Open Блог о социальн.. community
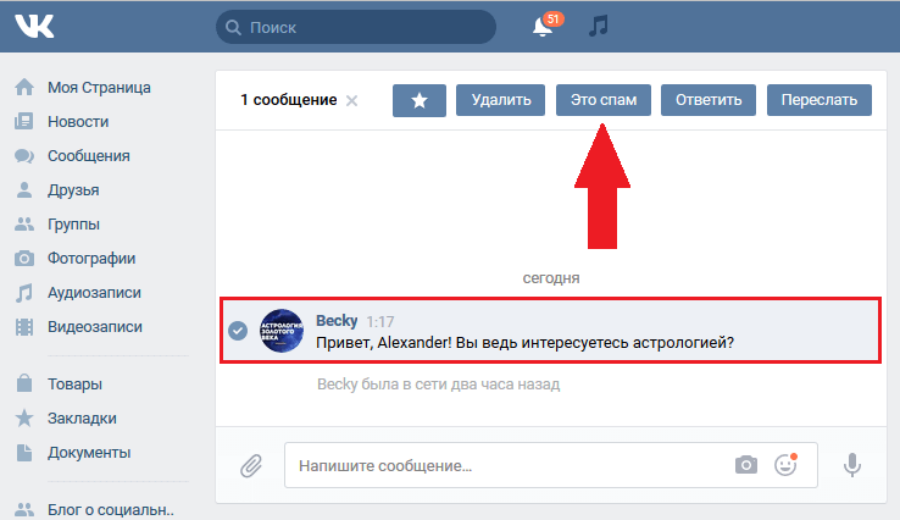The width and height of the screenshot is (900, 520). tap(110, 510)
